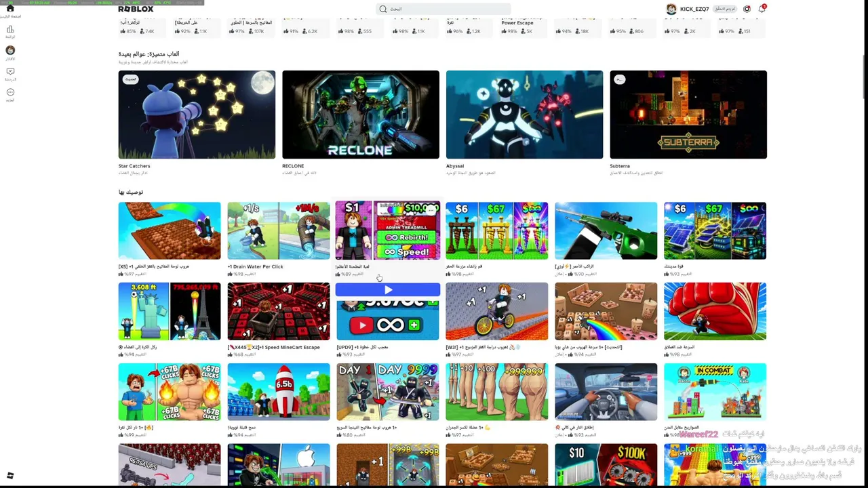Open the Abyssal featured thumbnail
Viewport: 868px width, 488px height.
(x=524, y=115)
